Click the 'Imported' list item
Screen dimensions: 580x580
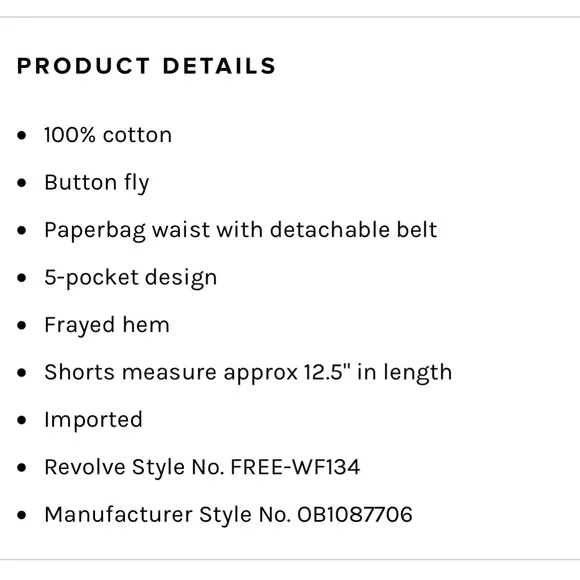pyautogui.click(x=93, y=420)
